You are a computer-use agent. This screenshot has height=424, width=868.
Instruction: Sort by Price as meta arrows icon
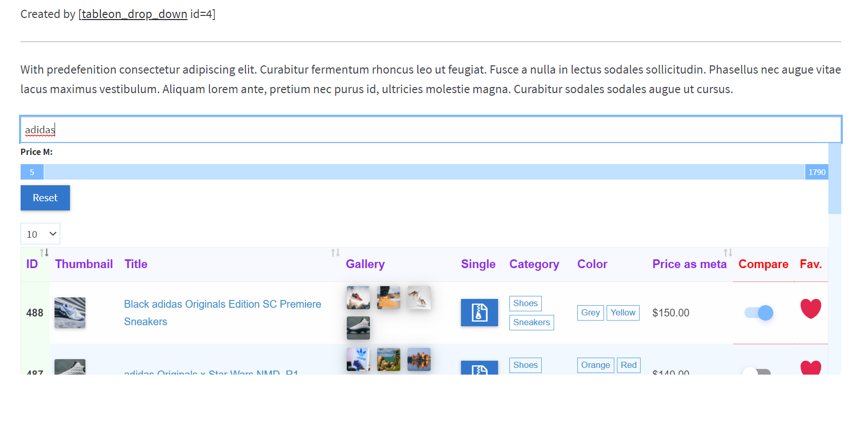pyautogui.click(x=728, y=253)
